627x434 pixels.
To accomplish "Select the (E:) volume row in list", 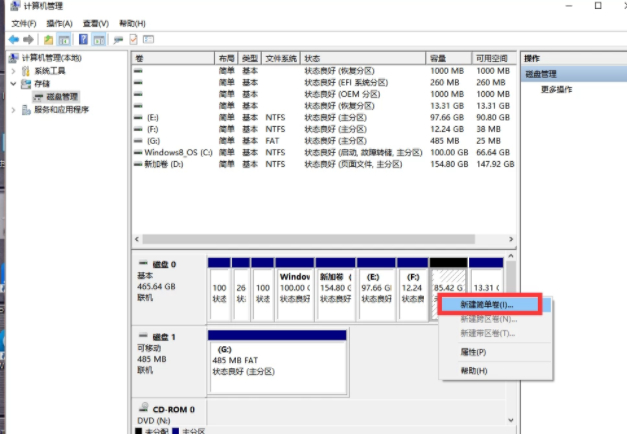I will point(323,118).
